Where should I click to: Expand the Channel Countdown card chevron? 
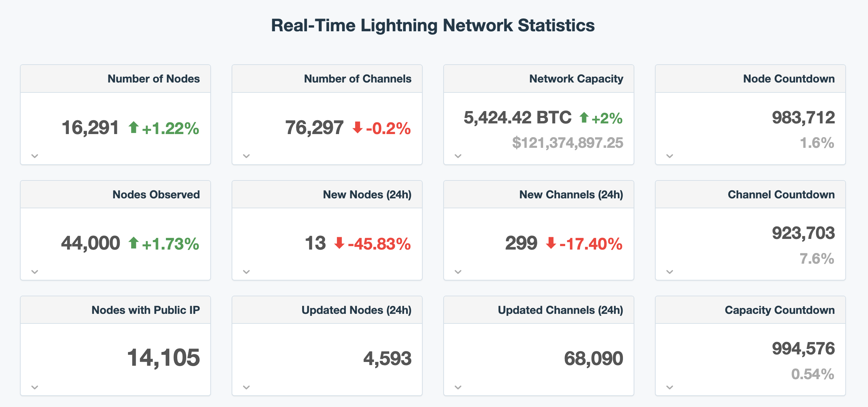(670, 272)
